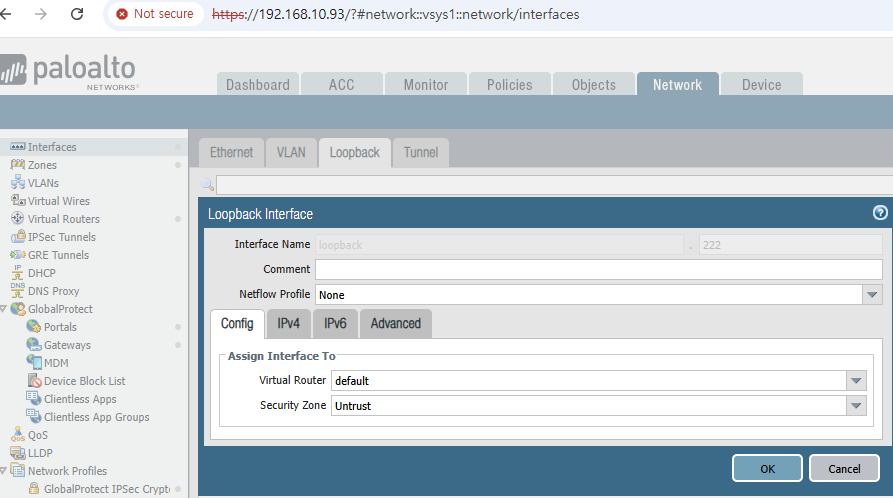Switch to the Tunnel interfaces tab
Image resolution: width=893 pixels, height=498 pixels.
point(421,153)
